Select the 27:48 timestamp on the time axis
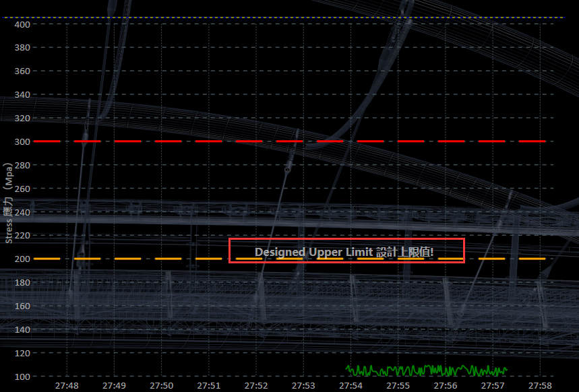Viewport: 579px width, 392px height. 67,386
